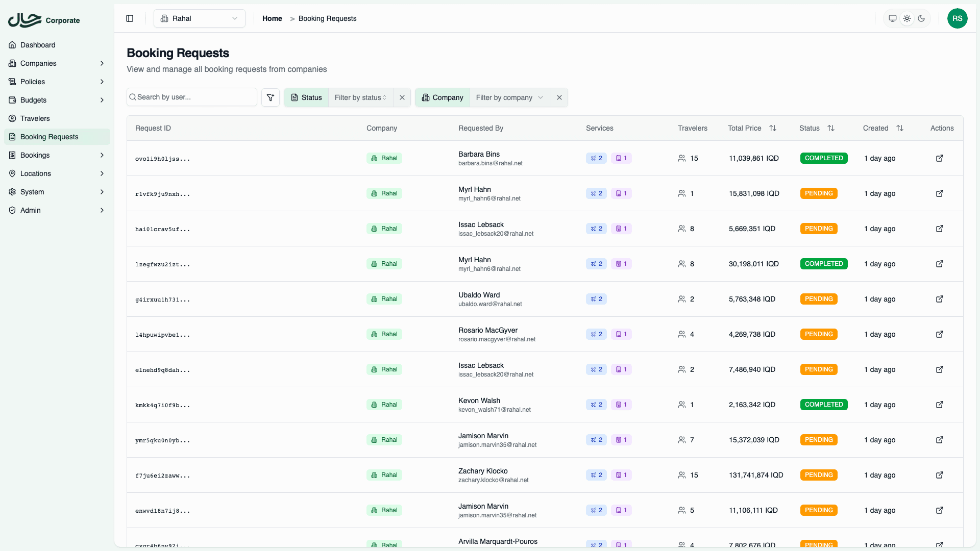Remove the Status filter chip
Viewport: 980px width, 551px height.
point(402,97)
